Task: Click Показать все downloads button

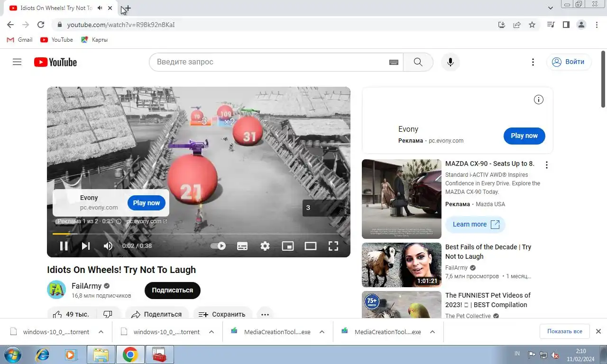Action: click(x=564, y=331)
